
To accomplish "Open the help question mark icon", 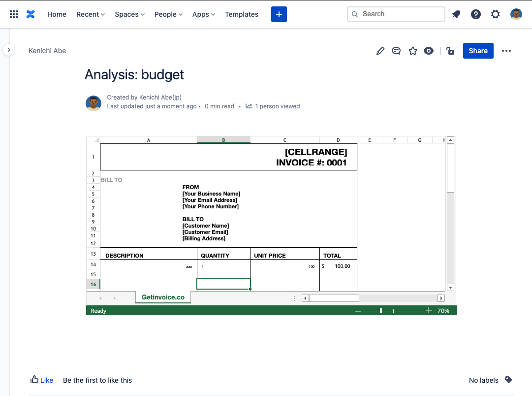I will [x=476, y=14].
